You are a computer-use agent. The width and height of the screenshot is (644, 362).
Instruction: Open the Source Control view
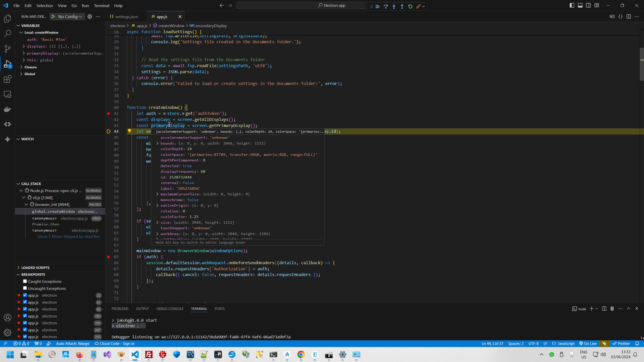pos(8,49)
